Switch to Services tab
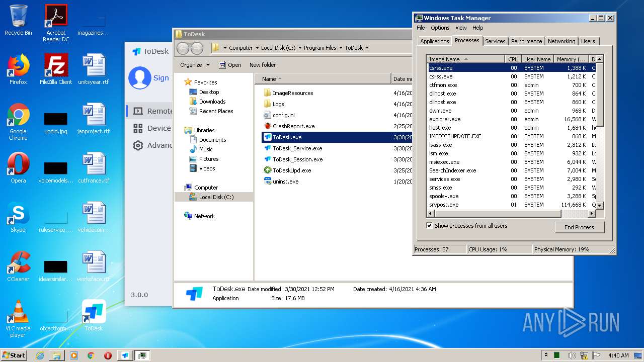The width and height of the screenshot is (644, 362). 495,41
